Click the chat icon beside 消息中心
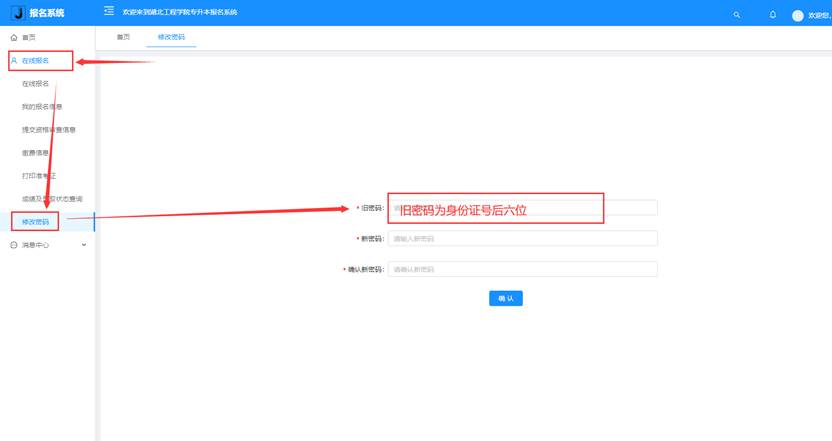Screen dimensions: 832x441 pos(14,245)
